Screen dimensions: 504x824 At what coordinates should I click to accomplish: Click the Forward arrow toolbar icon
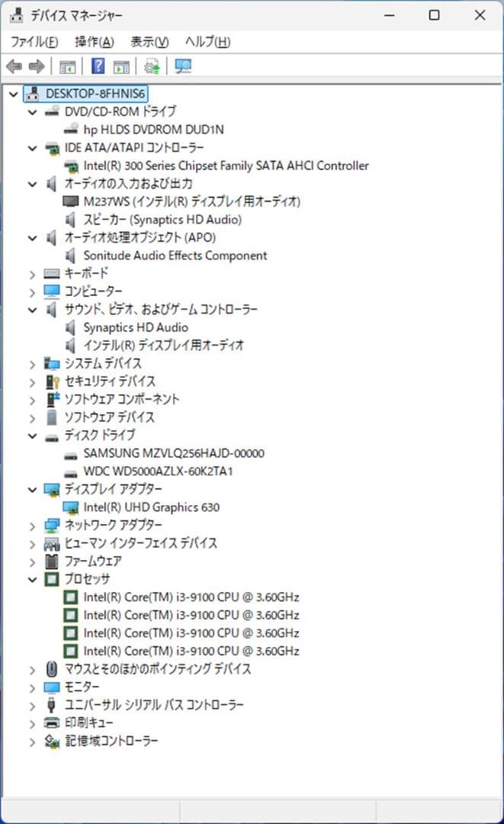tap(37, 66)
